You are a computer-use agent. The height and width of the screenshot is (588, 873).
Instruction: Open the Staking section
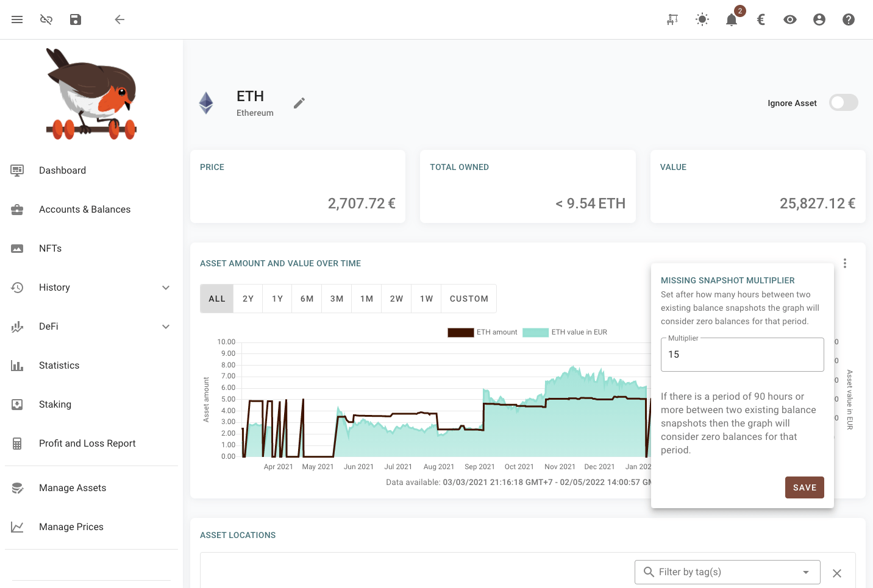pyautogui.click(x=91, y=405)
